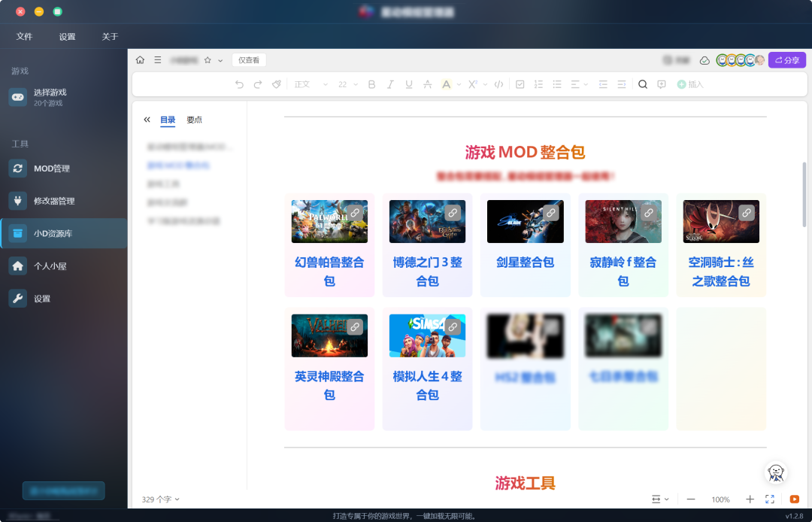Image resolution: width=812 pixels, height=522 pixels.
Task: Click the redo arrow in the toolbar
Action: (257, 84)
